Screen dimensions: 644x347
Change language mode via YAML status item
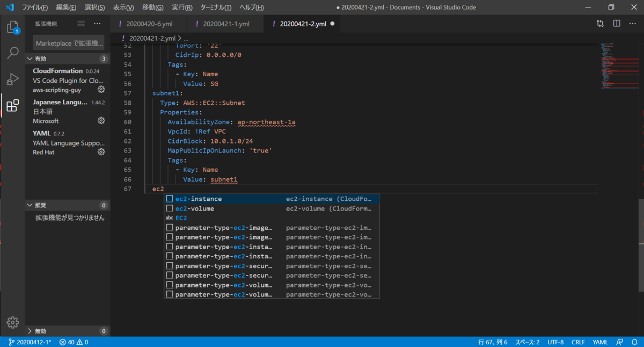pyautogui.click(x=600, y=342)
